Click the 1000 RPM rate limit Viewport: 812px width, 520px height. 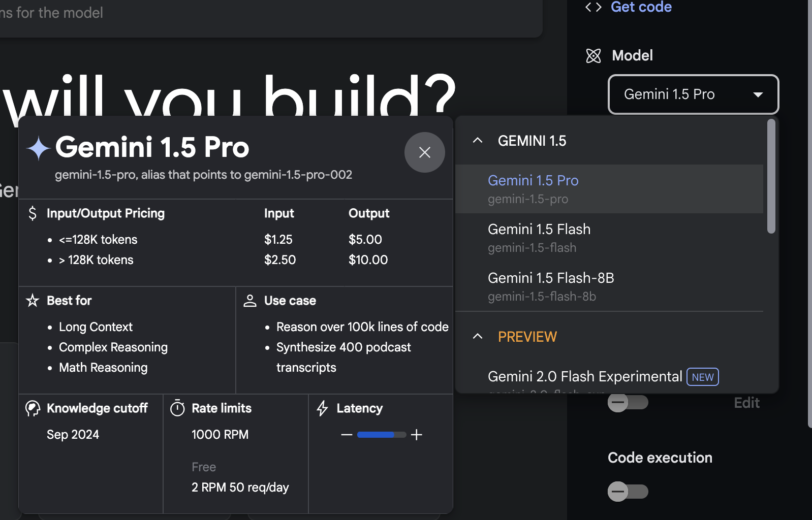[220, 435]
